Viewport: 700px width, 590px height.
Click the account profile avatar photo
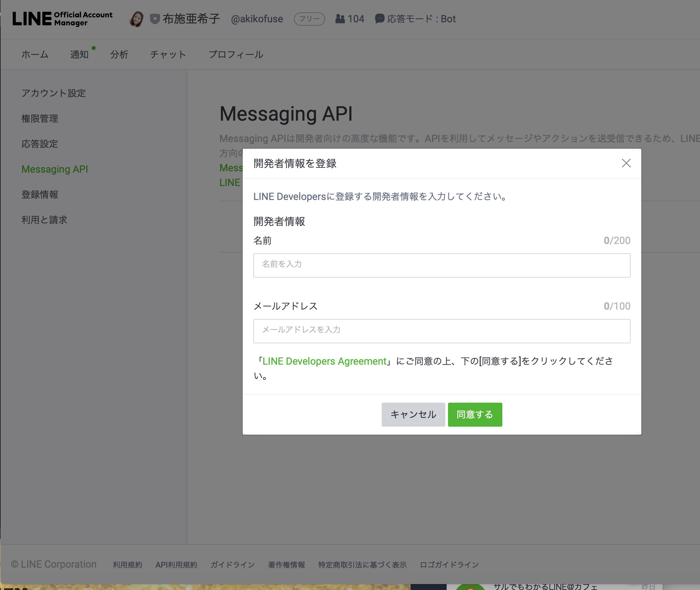pyautogui.click(x=136, y=19)
